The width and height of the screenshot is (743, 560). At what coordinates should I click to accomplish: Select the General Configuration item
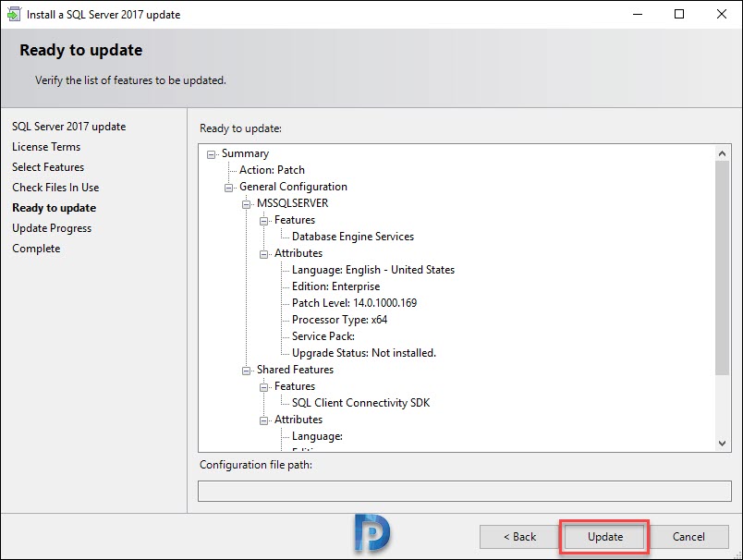[293, 187]
